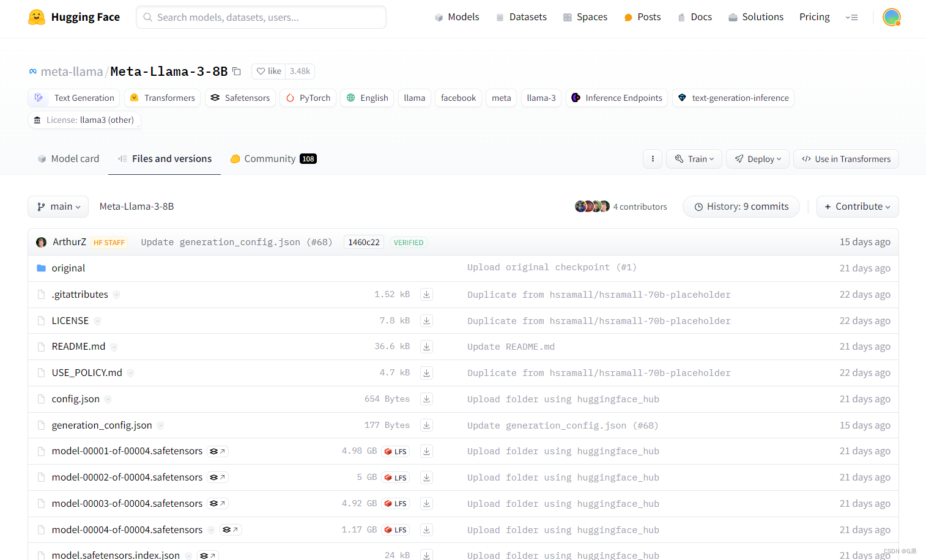The width and height of the screenshot is (926, 560).
Task: Open Spaces in top navigation
Action: tap(585, 17)
